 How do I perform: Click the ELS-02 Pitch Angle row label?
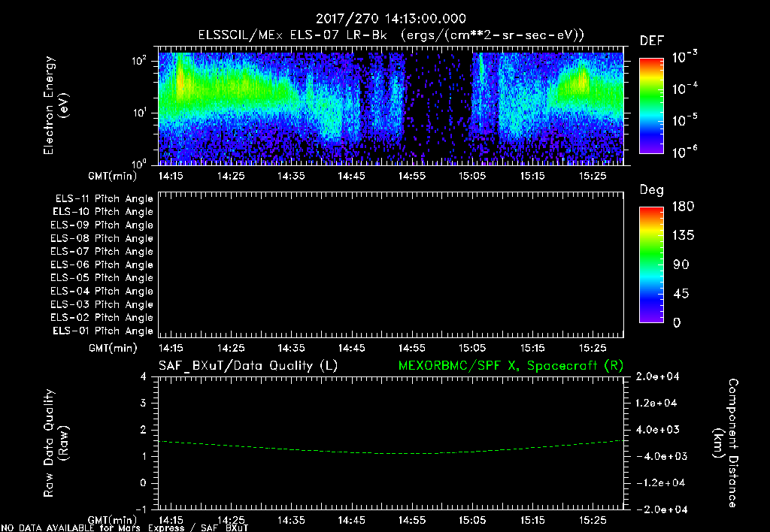[x=102, y=318]
